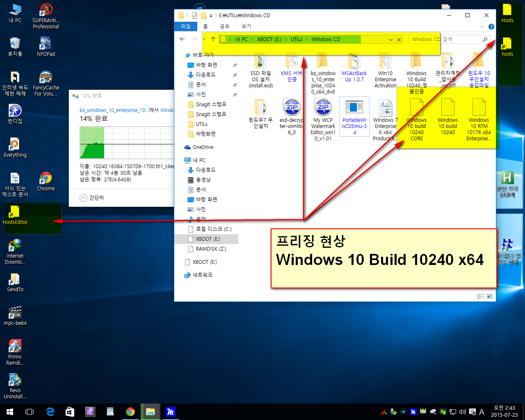Viewport: 525px width, 420px height.
Task: Select the PortableWinCDEmu-3.4 file
Action: point(354,117)
